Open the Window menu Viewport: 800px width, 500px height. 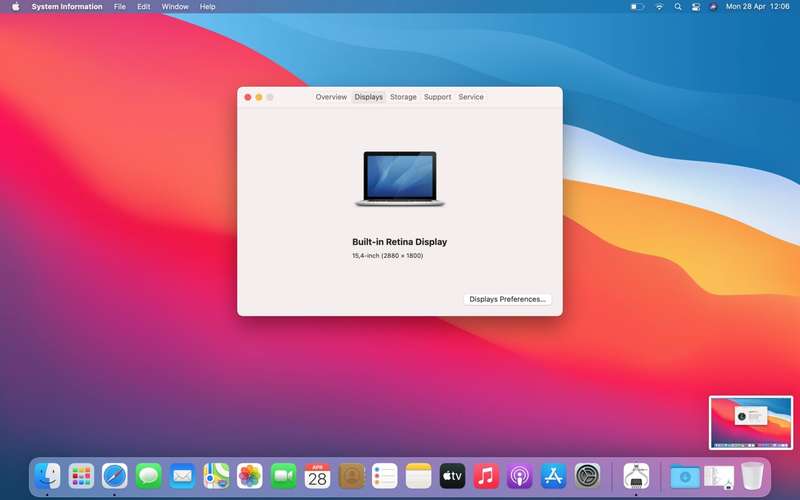click(175, 7)
